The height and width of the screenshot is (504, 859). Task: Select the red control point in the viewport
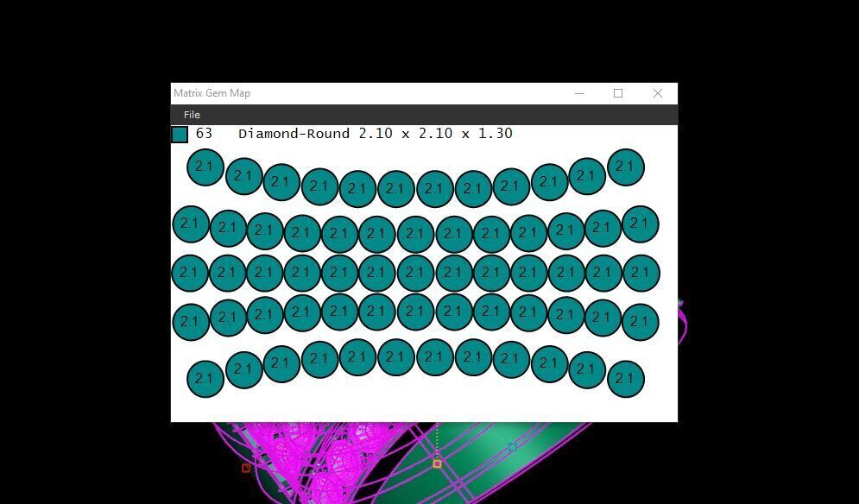246,468
